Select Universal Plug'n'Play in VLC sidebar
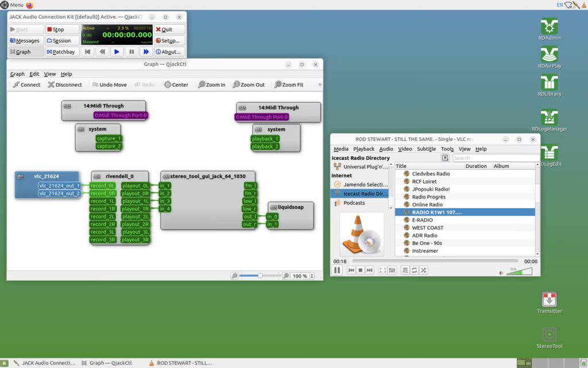 [x=360, y=167]
